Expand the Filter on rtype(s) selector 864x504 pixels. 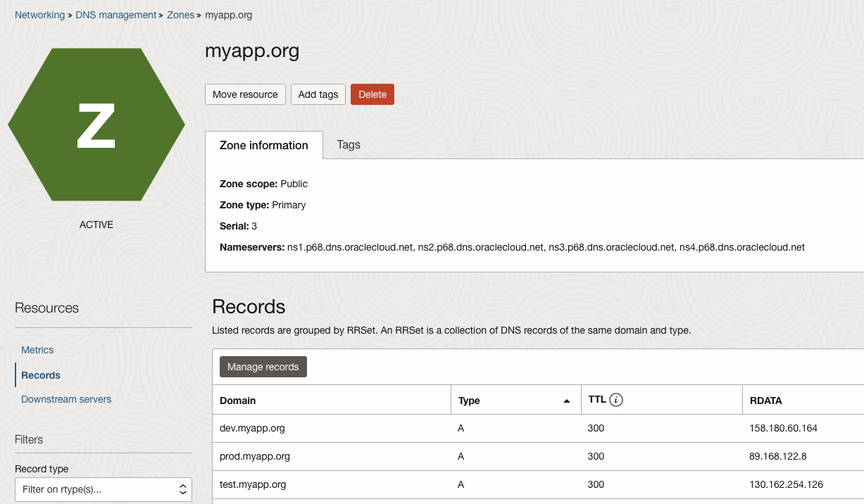coord(103,489)
